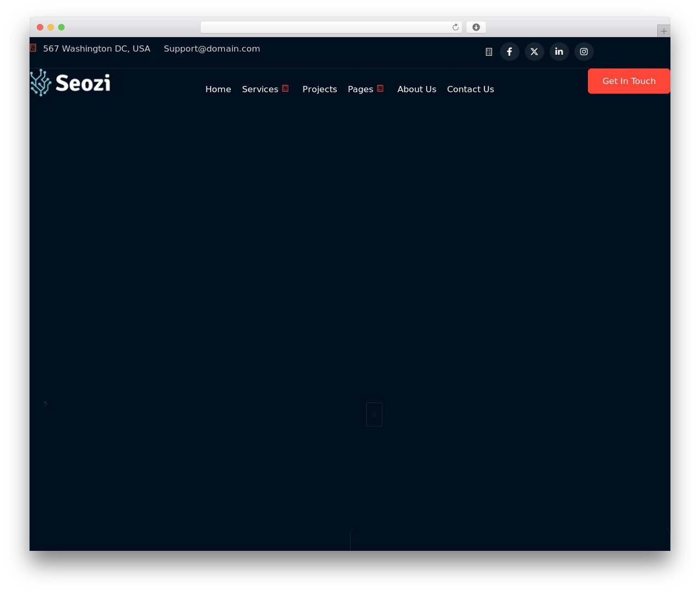The height and width of the screenshot is (593, 700).
Task: Click the small icon left of Facebook
Action: pos(489,52)
